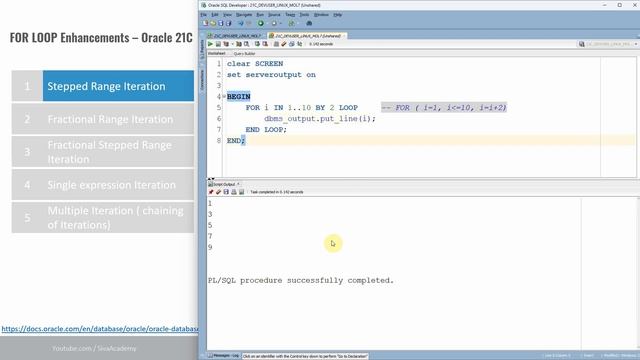Click code line 'set serveroutput on'
The height and width of the screenshot is (360, 640).
[x=271, y=75]
